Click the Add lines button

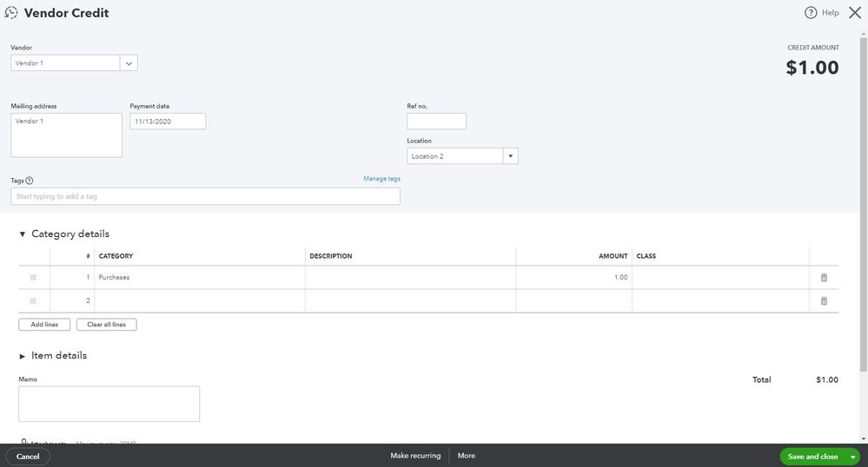click(44, 325)
